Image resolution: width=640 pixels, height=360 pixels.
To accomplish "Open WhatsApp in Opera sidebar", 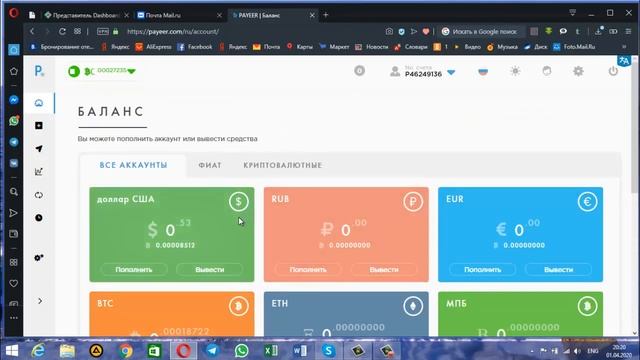I will point(13,121).
